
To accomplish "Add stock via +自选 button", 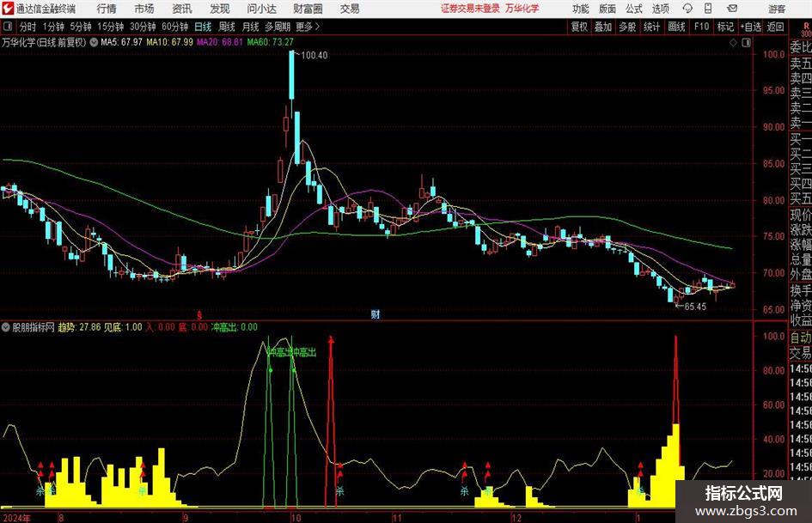I will [750, 27].
